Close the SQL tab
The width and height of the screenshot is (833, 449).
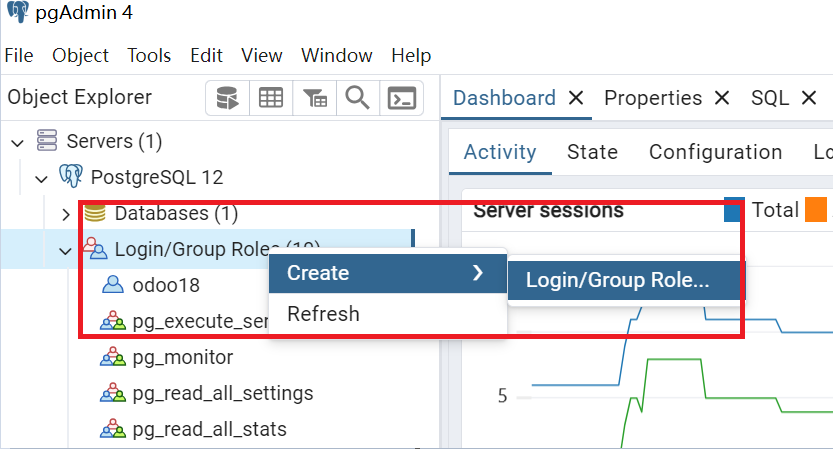click(x=809, y=98)
